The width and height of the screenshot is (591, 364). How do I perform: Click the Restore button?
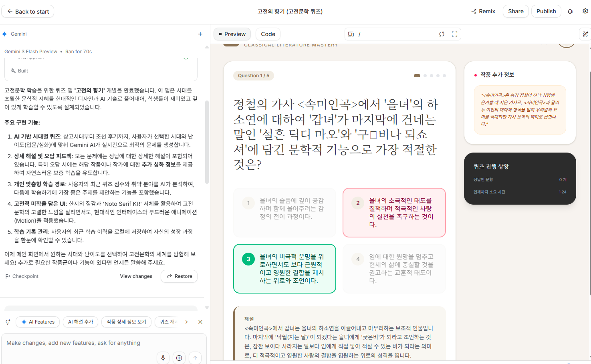coord(179,276)
